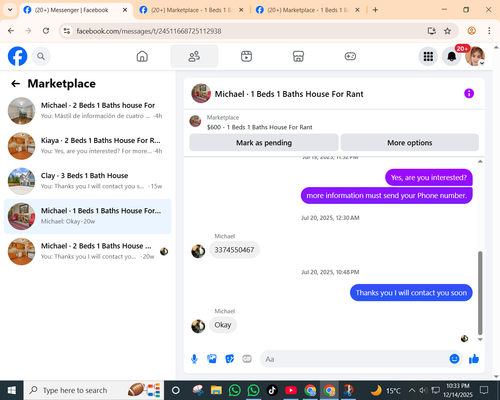
Task: Show hidden system tray icons
Action: [412, 390]
